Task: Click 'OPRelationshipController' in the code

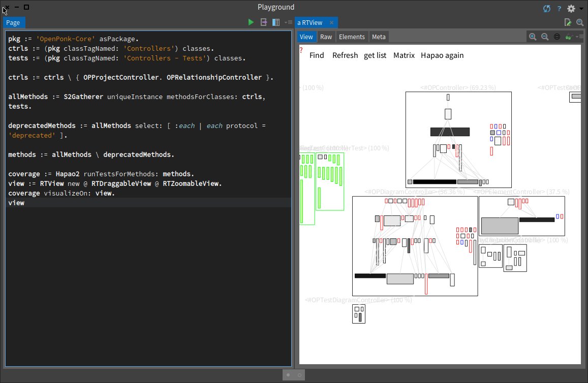Action: pos(214,77)
